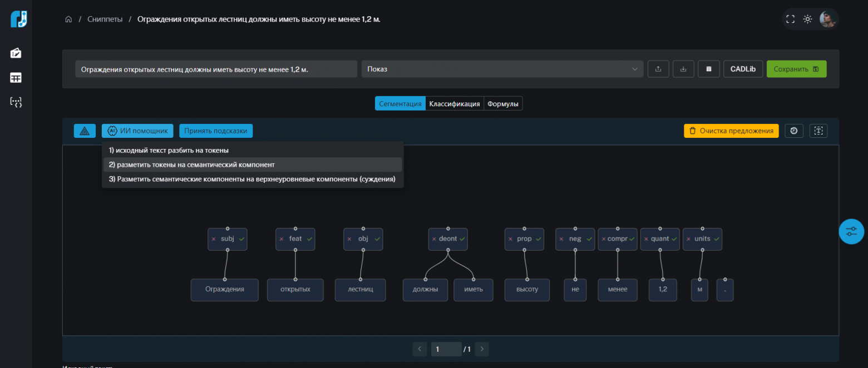Screen dimensions: 868x368
Task: Switch to the Классификация tab
Action: coord(454,103)
